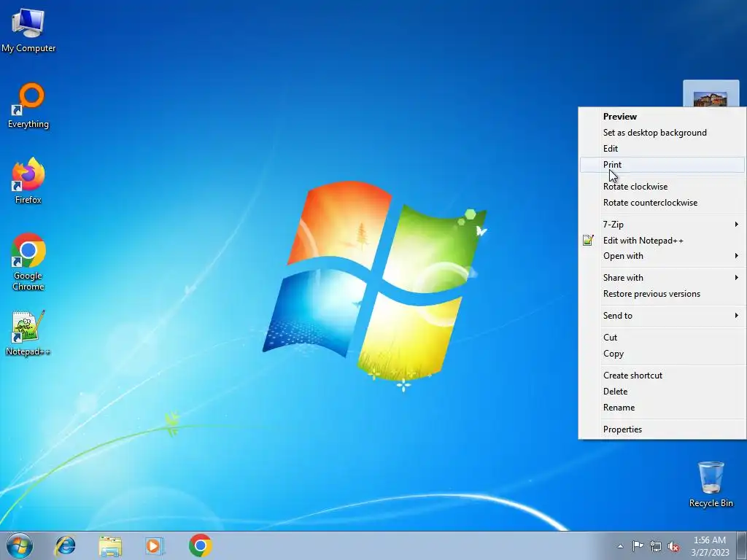Launch Chrome from the taskbar
747x560 pixels.
[200, 545]
